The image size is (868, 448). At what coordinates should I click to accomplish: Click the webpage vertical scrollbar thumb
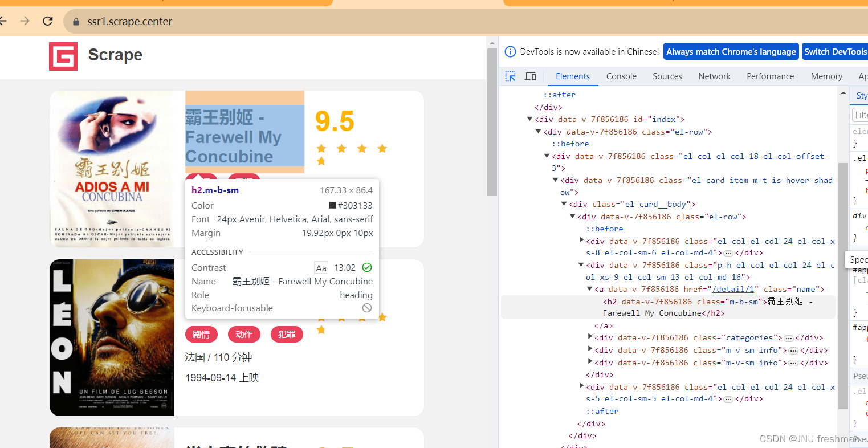click(x=492, y=122)
